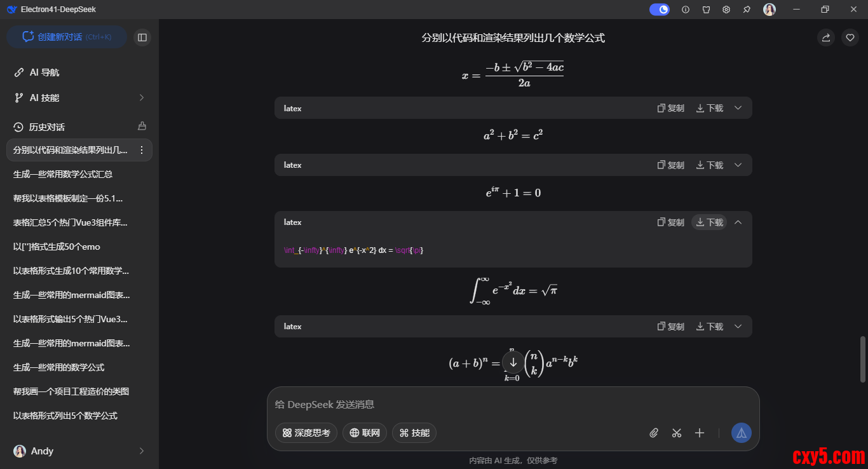868x469 pixels.
Task: Click the scissors screenshot icon
Action: click(x=676, y=433)
